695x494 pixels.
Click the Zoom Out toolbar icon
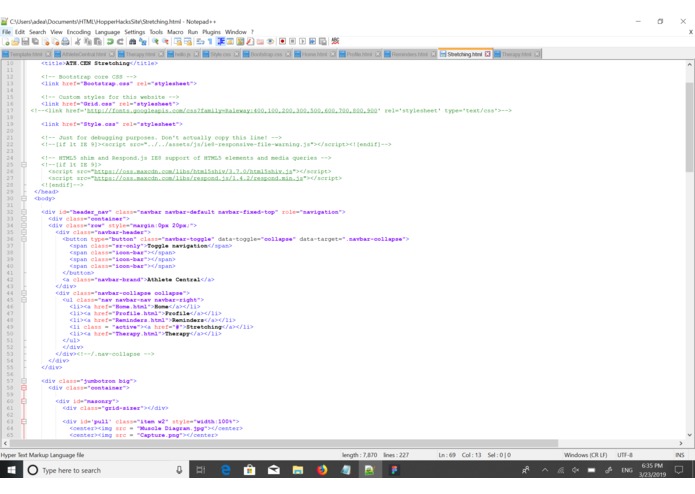(x=165, y=42)
